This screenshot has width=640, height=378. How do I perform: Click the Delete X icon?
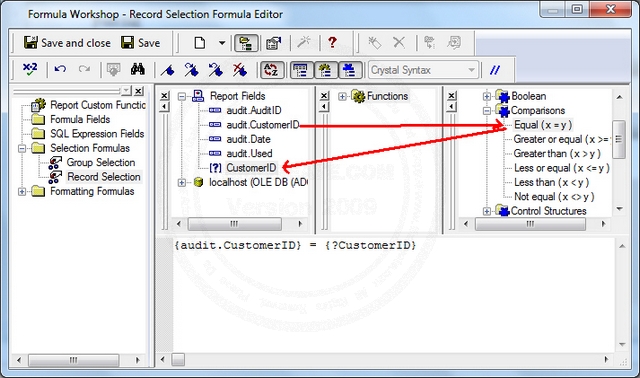point(399,42)
